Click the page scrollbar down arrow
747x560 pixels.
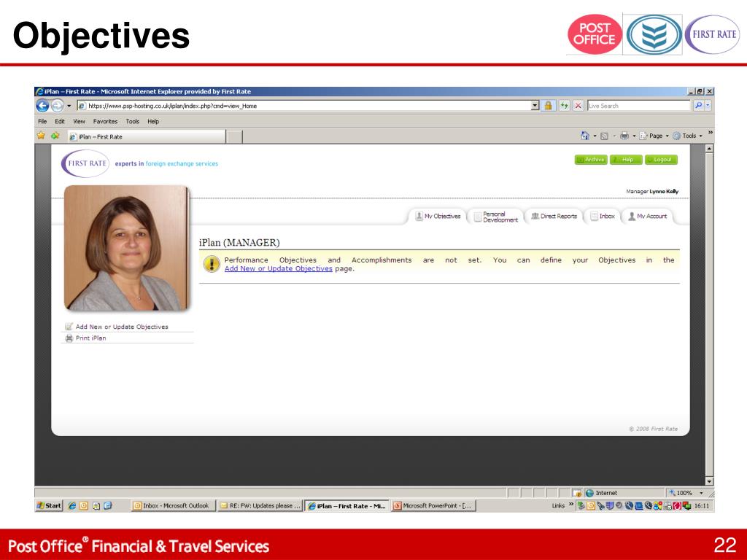[x=709, y=481]
